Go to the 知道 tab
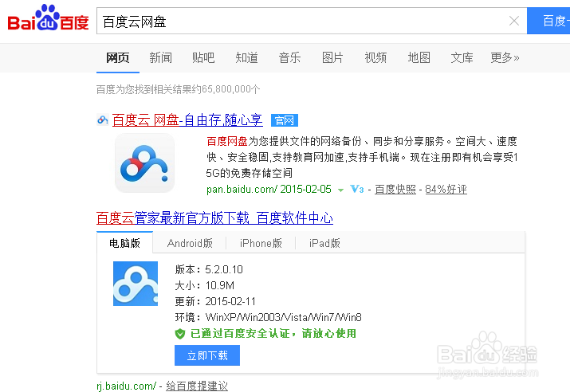 (247, 58)
